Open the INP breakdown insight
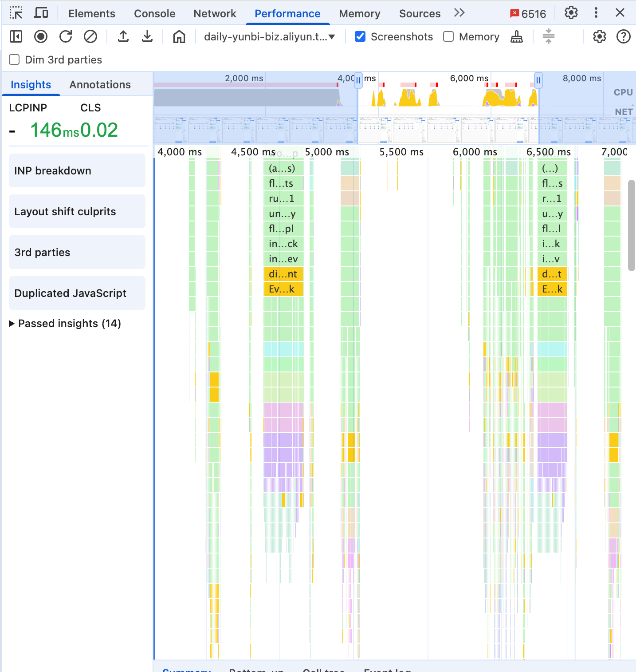The height and width of the screenshot is (672, 636). click(77, 170)
